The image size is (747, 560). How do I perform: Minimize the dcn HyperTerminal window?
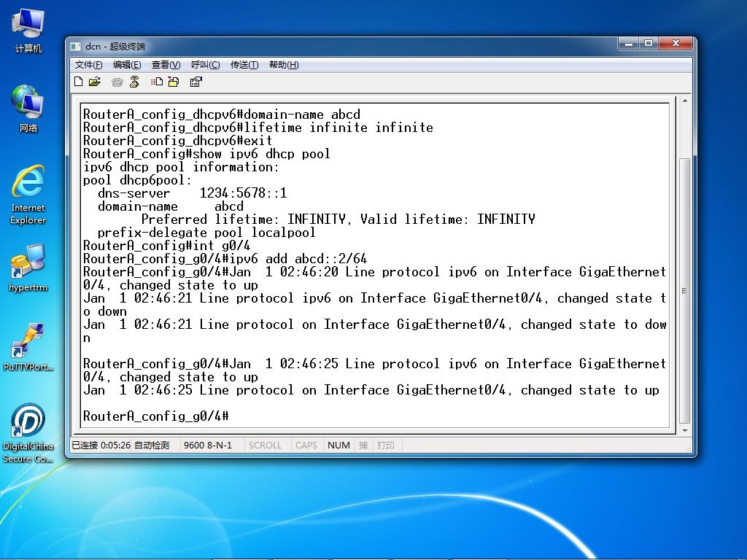tap(629, 43)
